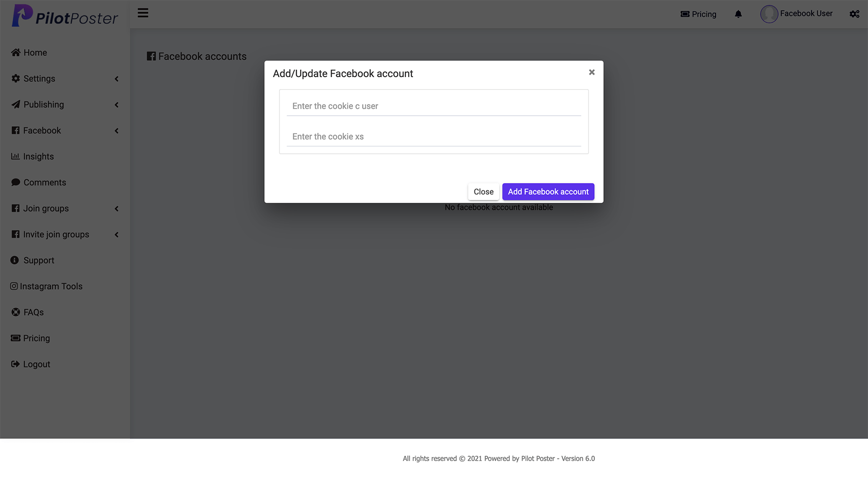Toggle the hamburger menu icon

[x=143, y=13]
